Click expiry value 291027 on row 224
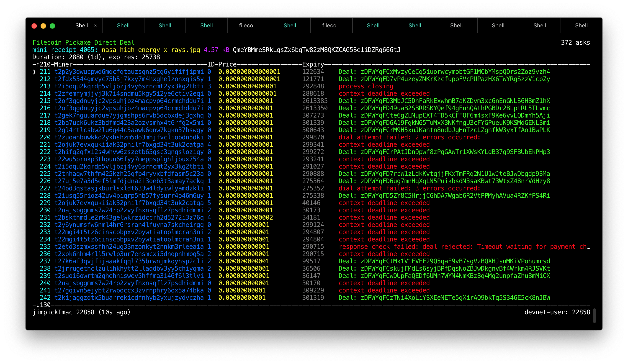628x364 pixels. coord(313,167)
